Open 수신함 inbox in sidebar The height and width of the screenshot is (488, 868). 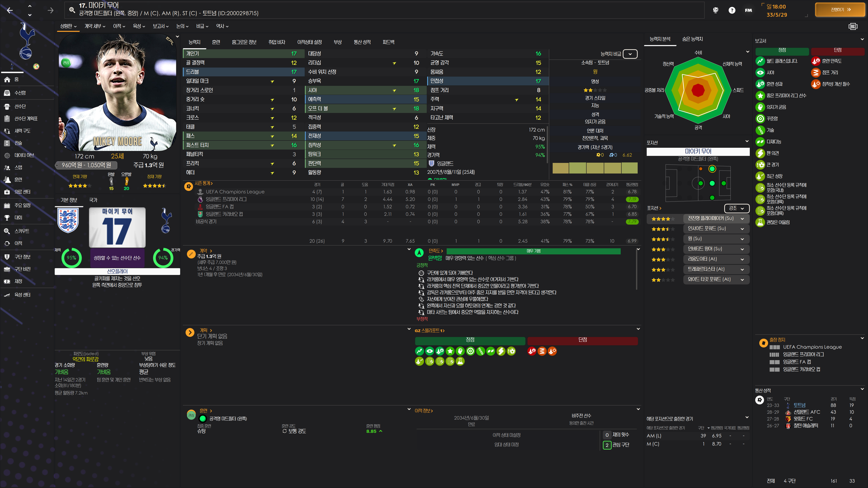(x=20, y=93)
